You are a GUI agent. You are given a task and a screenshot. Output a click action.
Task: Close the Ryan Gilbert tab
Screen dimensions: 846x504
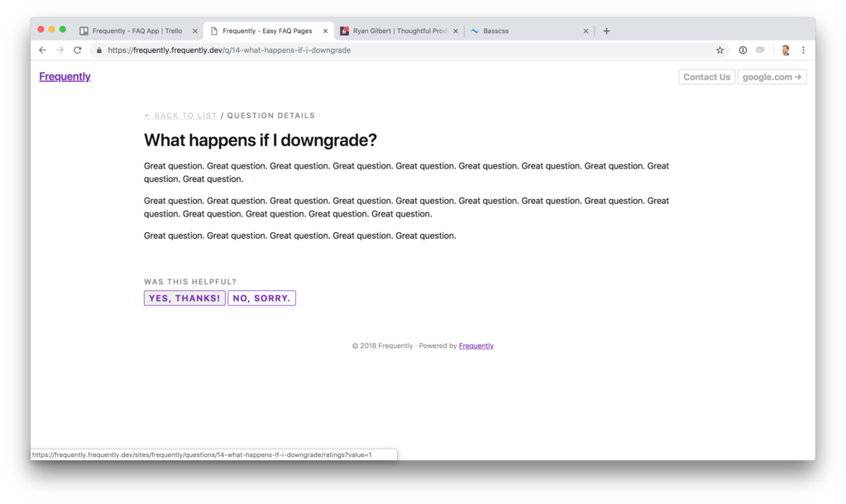[456, 31]
